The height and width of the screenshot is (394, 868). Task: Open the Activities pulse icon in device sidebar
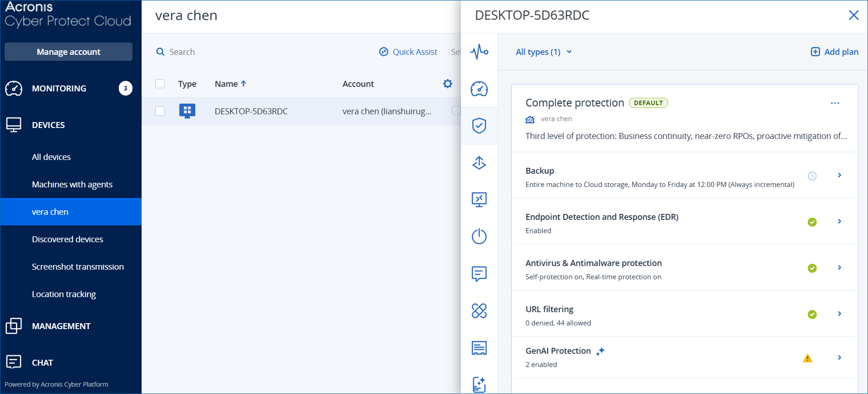[x=479, y=52]
